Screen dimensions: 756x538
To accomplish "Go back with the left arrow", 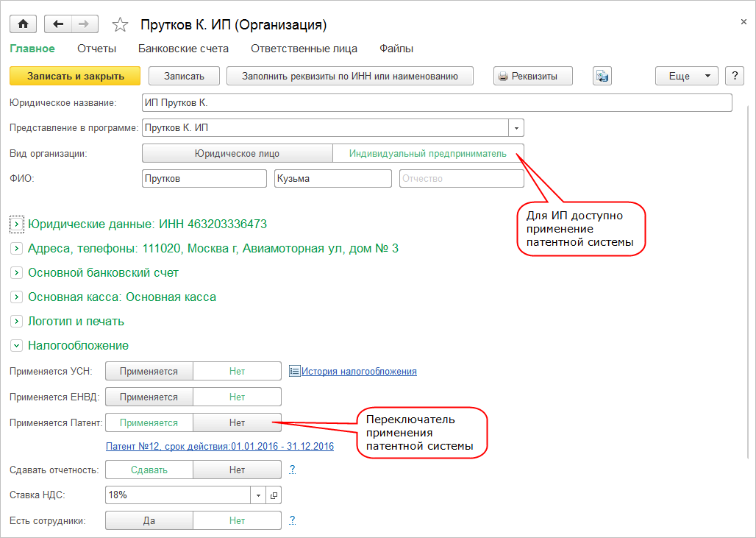I will (x=58, y=24).
